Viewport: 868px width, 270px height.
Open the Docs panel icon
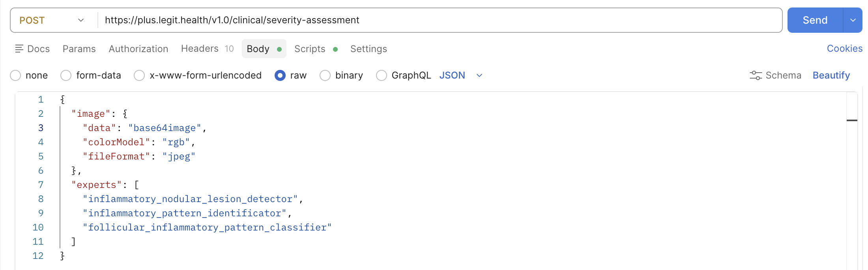(x=19, y=49)
